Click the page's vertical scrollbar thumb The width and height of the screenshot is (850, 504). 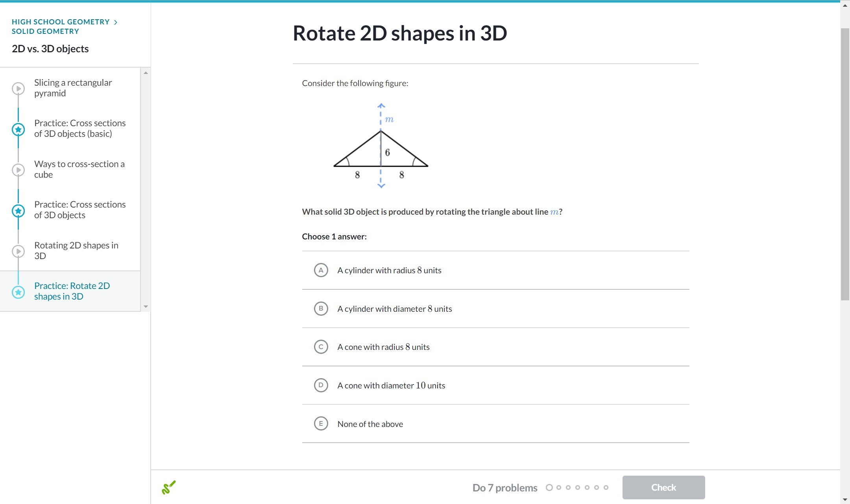844,164
